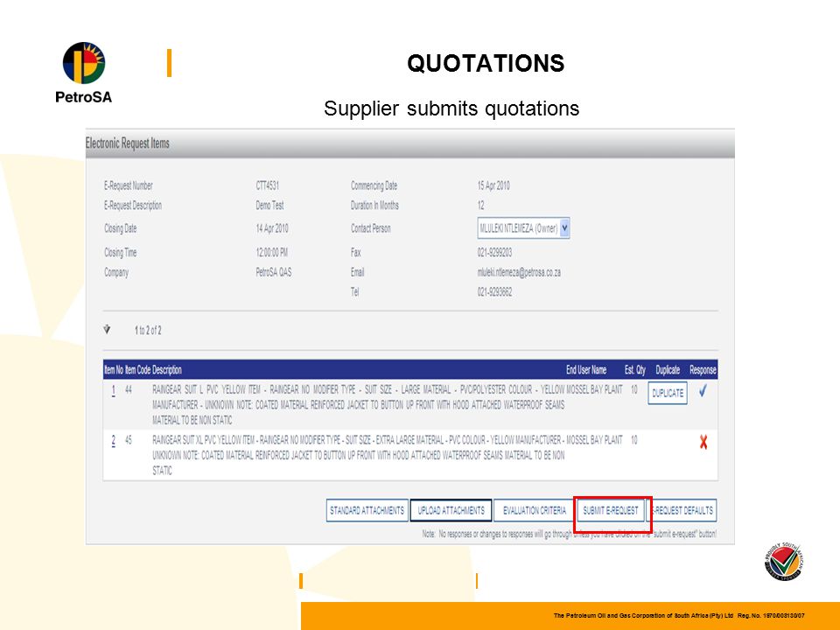Viewport: 840px width, 630px height.
Task: Click the 'Est. Qty' column header
Action: (x=635, y=369)
